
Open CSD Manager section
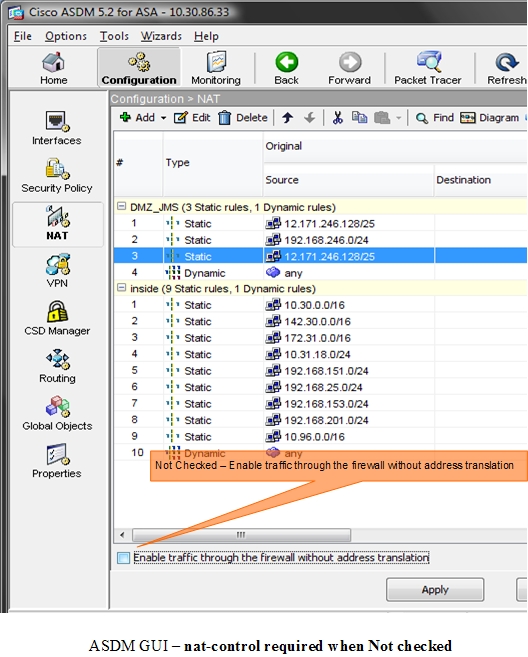[57, 318]
